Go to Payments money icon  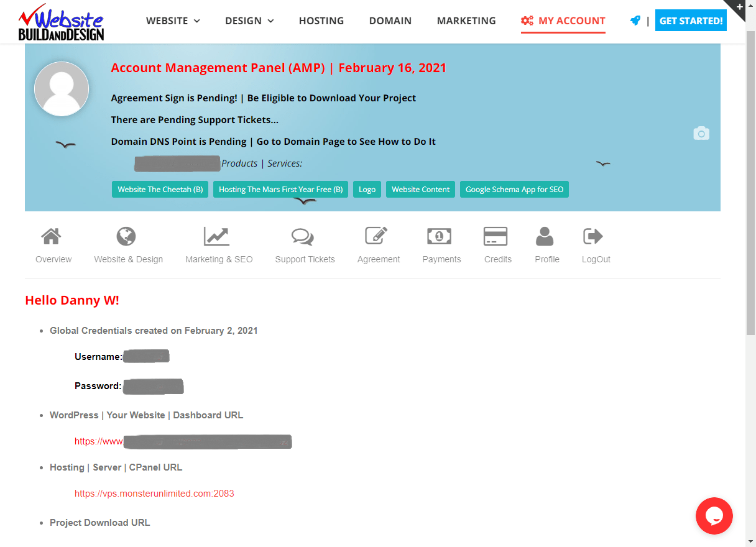pos(439,237)
